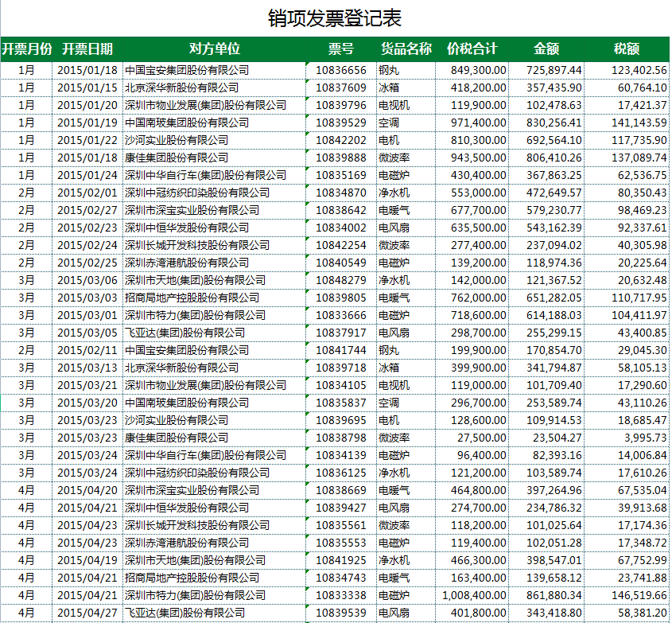Viewport: 672px width, 623px height.
Task: Select the date cell 2015/03/13
Action: pos(87,368)
